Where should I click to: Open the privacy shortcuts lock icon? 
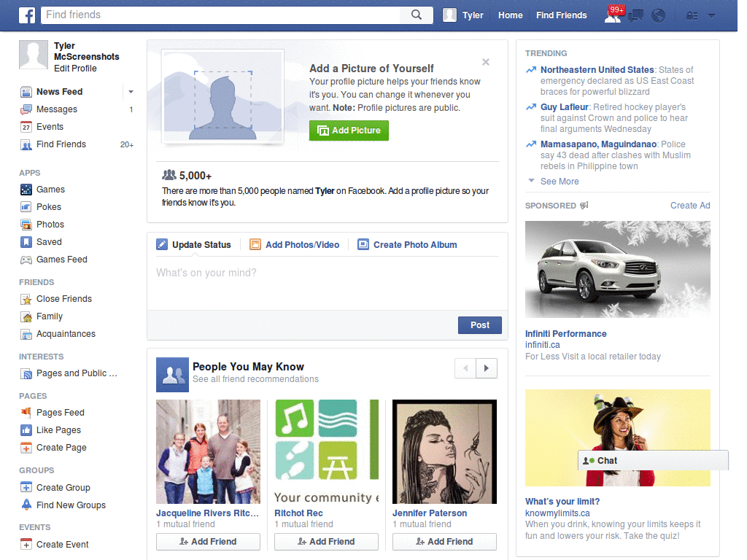click(x=692, y=16)
